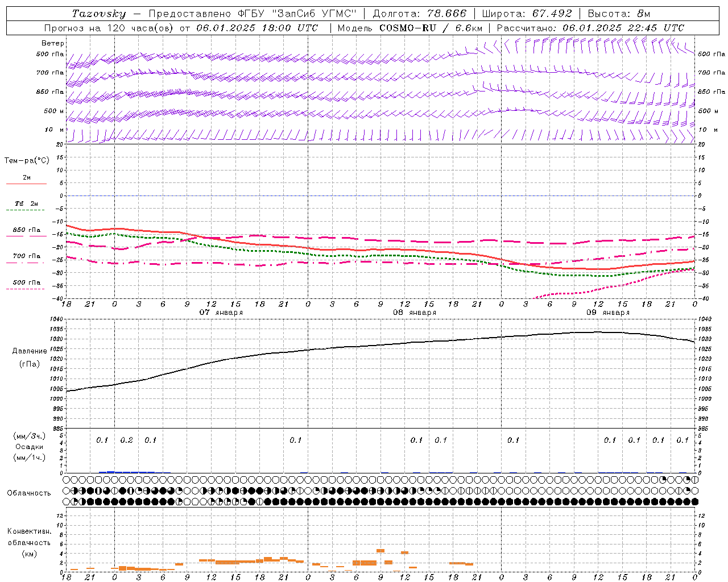Viewport: 728px width, 582px height.
Task: Click the Долгота: 78.666 value
Action: click(x=420, y=14)
